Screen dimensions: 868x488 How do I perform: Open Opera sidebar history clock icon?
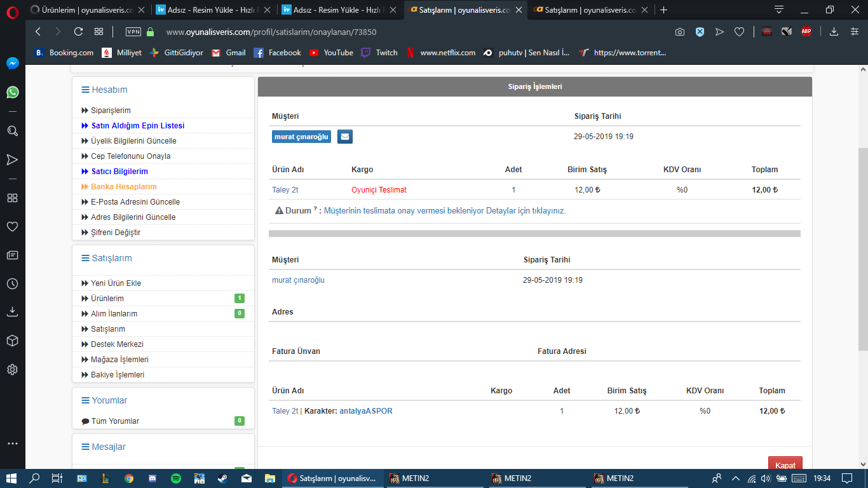[12, 284]
